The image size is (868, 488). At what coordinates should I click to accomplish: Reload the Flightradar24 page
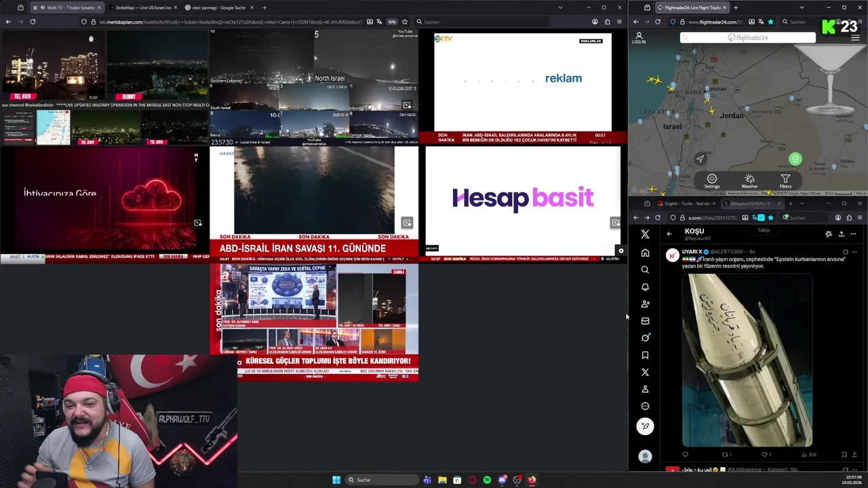click(658, 22)
